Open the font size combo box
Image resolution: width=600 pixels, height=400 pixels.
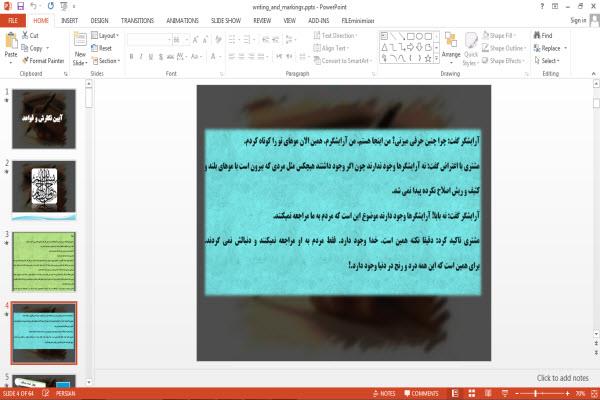pos(181,40)
